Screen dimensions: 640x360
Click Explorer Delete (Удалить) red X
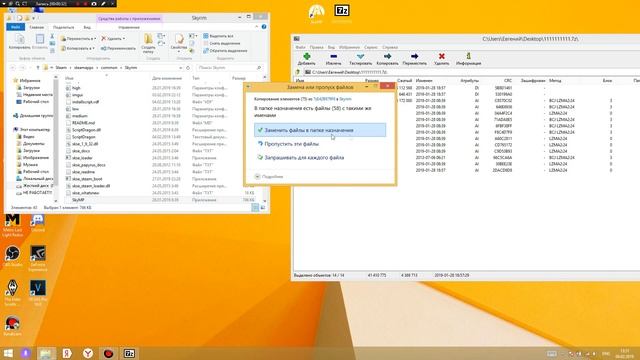click(104, 38)
